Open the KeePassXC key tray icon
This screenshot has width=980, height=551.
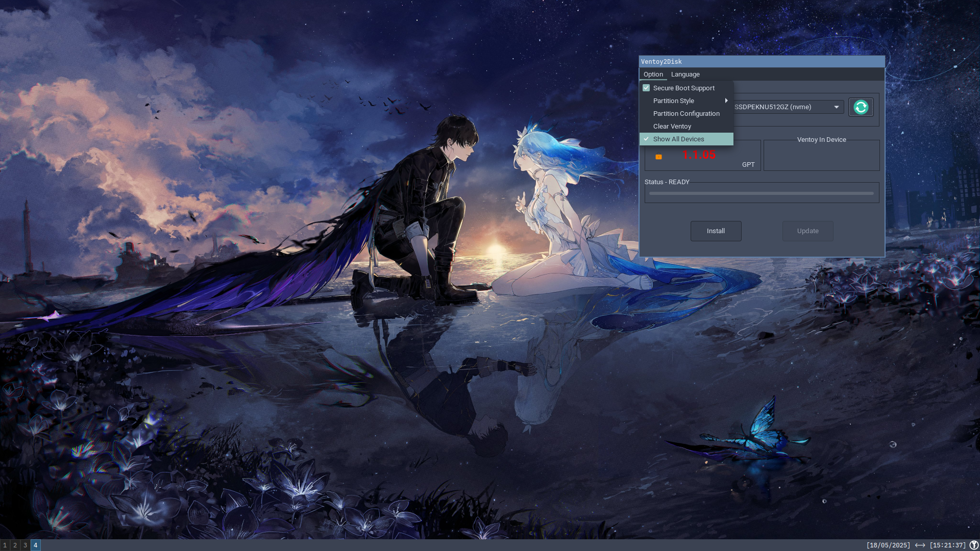(x=974, y=545)
